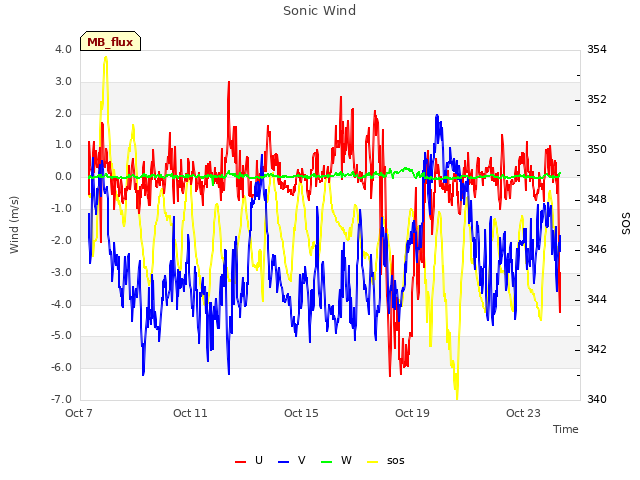Click the Oct 23 date tick
Screen dimensions: 640x480
(523, 413)
